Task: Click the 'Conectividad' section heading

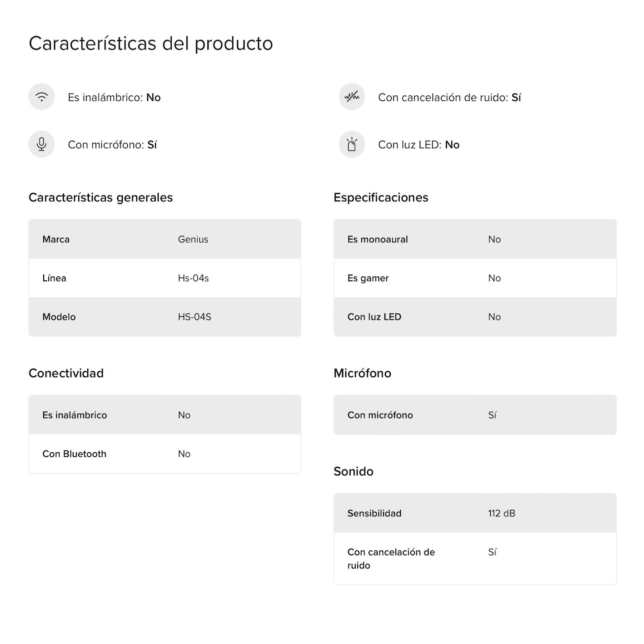Action: pos(66,373)
